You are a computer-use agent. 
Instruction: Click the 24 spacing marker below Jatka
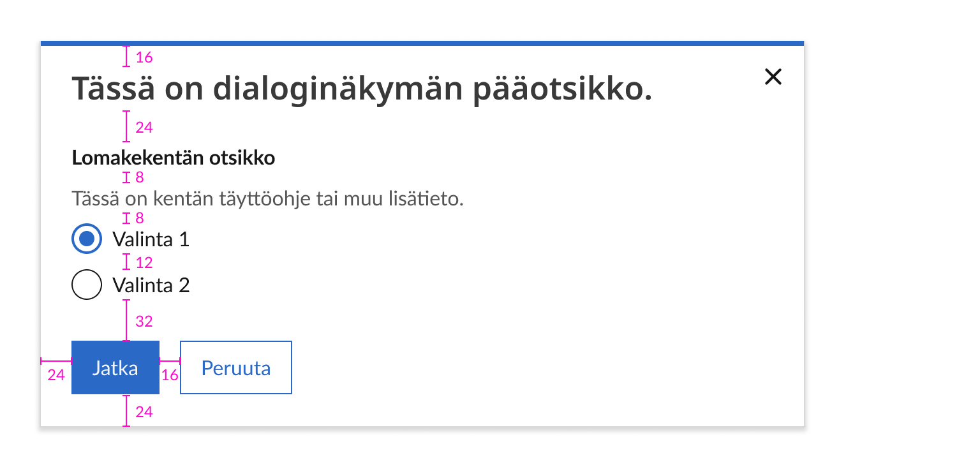[x=144, y=411]
